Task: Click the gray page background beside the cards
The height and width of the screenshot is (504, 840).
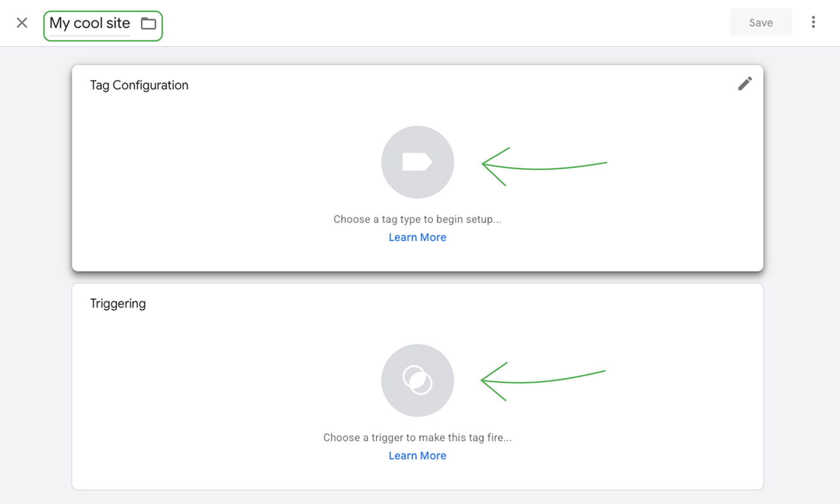Action: pyautogui.click(x=35, y=262)
